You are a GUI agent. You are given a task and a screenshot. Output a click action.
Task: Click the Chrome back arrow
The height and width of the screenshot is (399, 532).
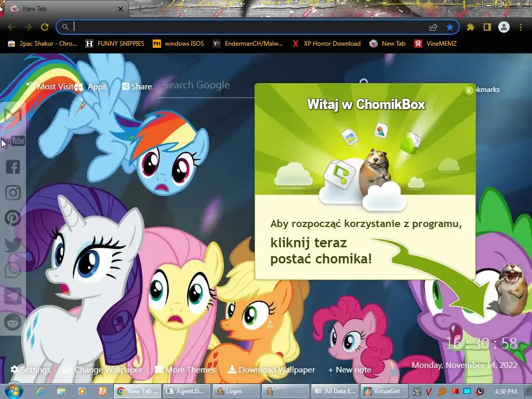pyautogui.click(x=11, y=27)
